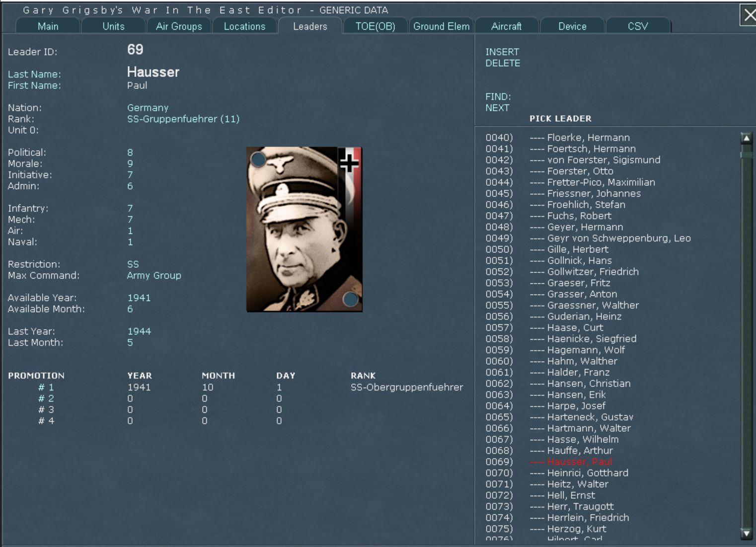Image resolution: width=756 pixels, height=547 pixels.
Task: Select leader Foertsch, Hermann
Action: tap(583, 149)
